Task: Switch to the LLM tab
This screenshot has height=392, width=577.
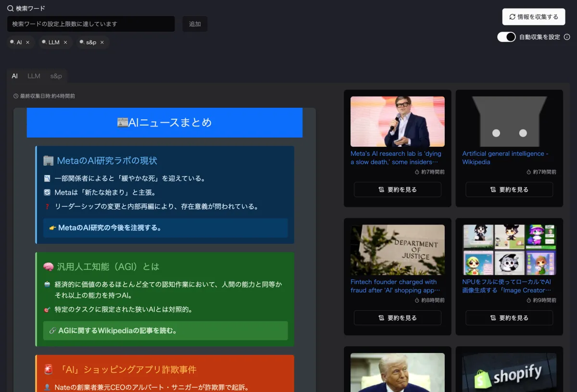Action: [x=34, y=76]
